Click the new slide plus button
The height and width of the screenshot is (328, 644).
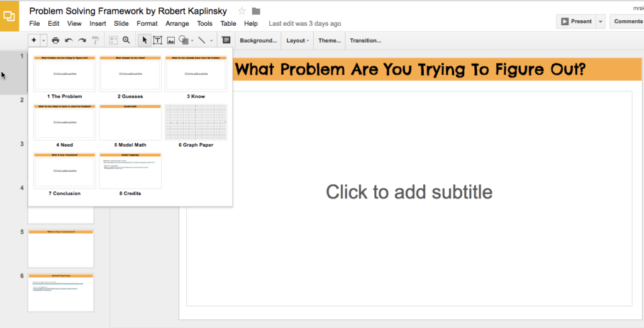click(x=34, y=40)
